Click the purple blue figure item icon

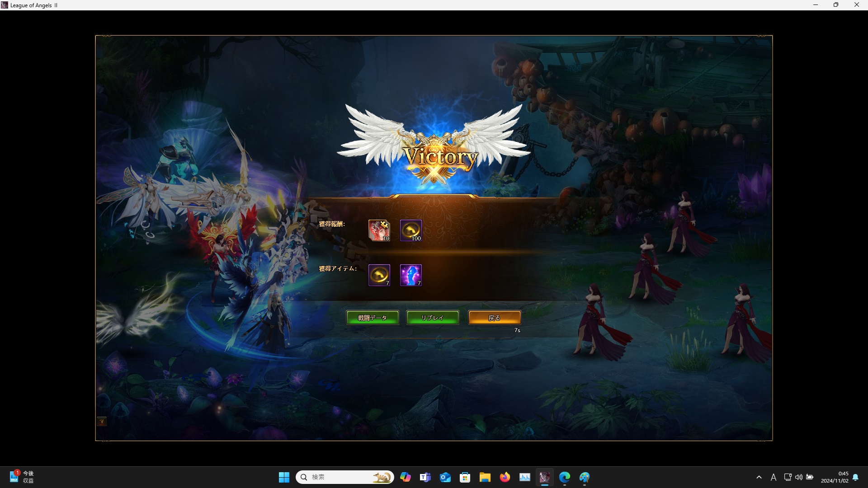coord(410,275)
